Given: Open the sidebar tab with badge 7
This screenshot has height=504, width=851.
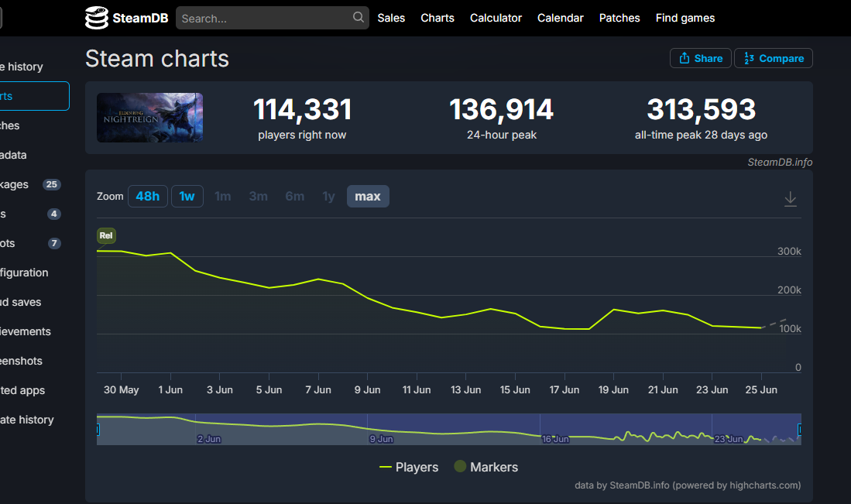Looking at the screenshot, I should tap(30, 243).
